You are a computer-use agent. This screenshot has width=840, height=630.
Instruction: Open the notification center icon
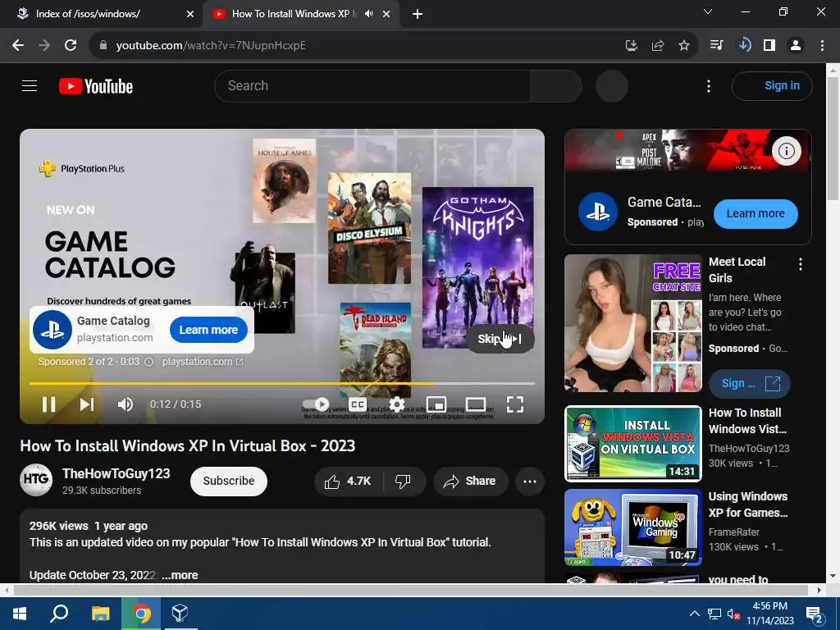coord(815,614)
